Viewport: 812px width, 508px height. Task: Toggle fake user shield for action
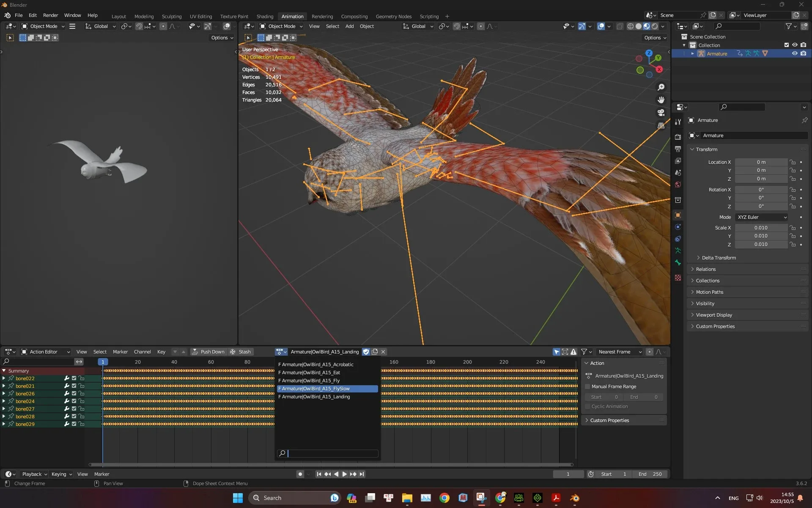[366, 352]
